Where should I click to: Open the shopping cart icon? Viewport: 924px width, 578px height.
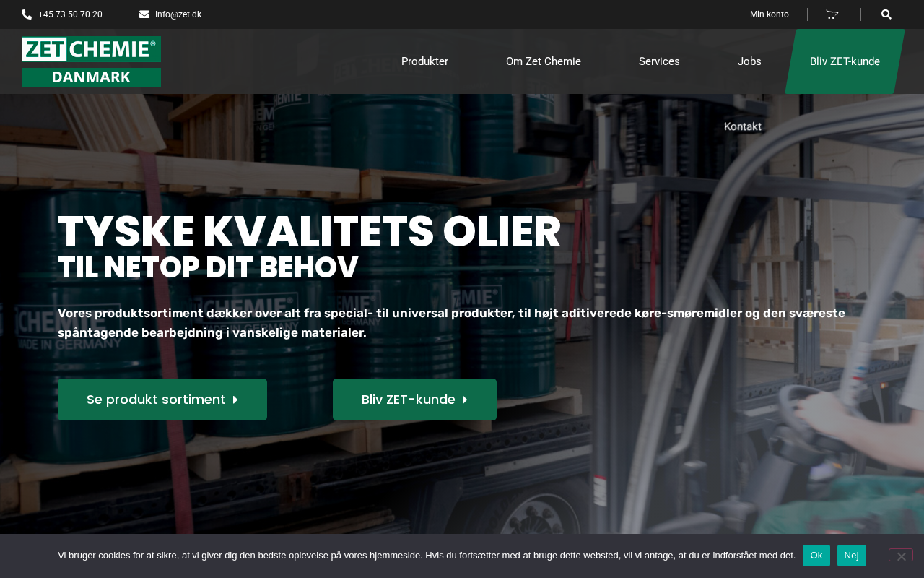(x=832, y=14)
